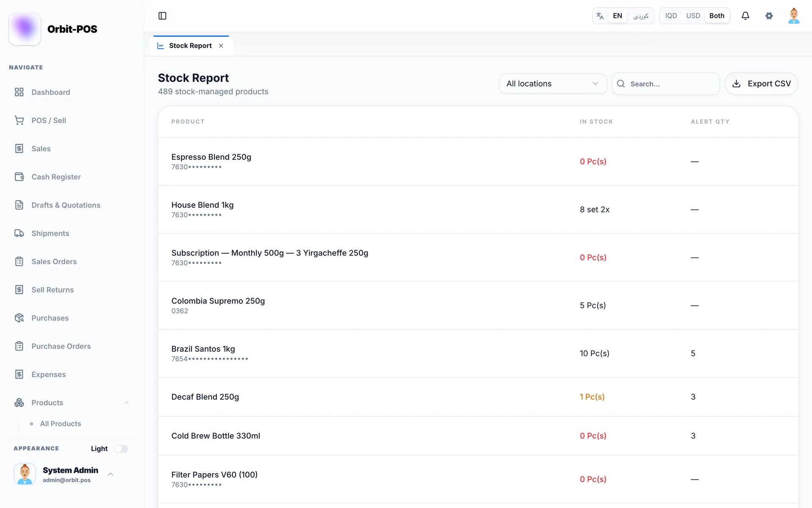
Task: Sort by PRODUCT column header
Action: (188, 121)
